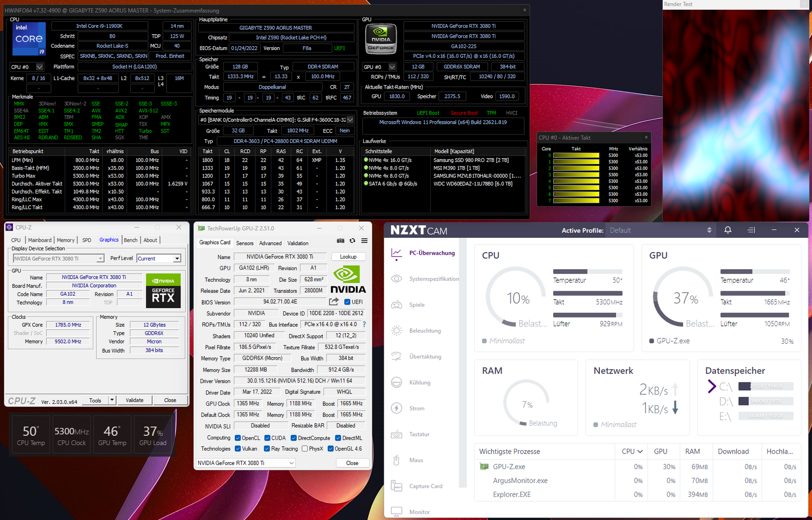Toggle the DirectML checkbox
The image size is (812, 520).
(x=338, y=438)
